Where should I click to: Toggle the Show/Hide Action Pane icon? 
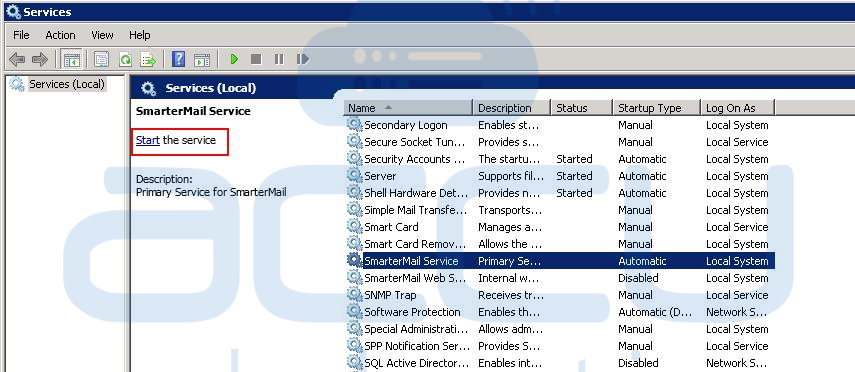click(202, 59)
